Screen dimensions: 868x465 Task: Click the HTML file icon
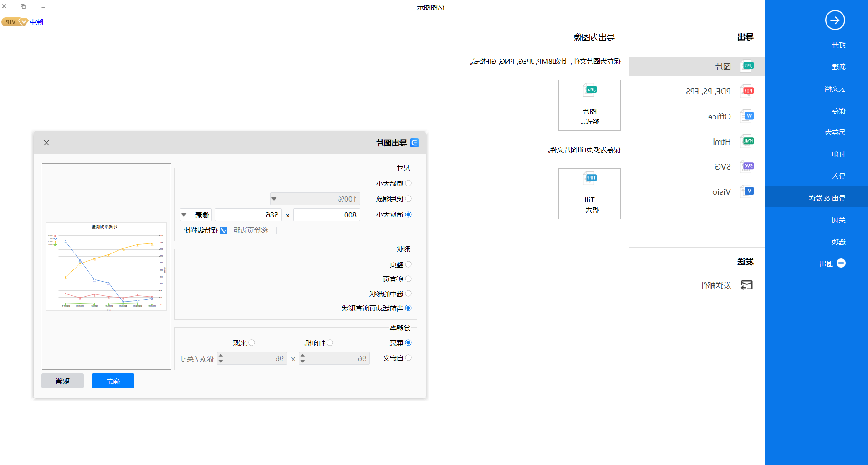click(747, 141)
